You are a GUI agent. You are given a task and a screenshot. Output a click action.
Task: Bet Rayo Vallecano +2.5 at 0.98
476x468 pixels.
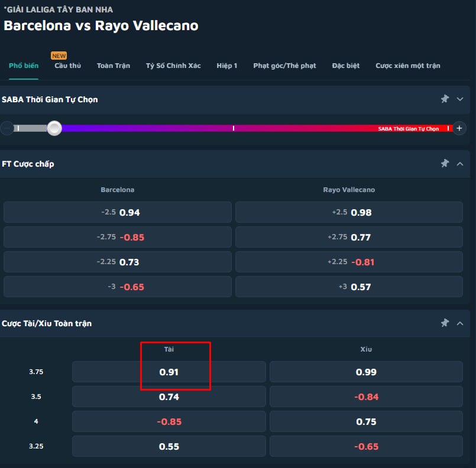click(x=349, y=212)
